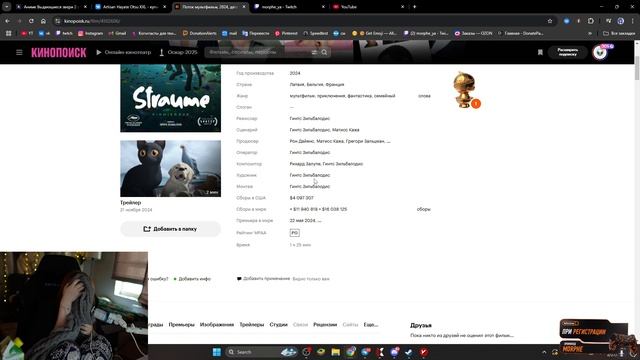Click the magnifier search icon

(x=324, y=52)
